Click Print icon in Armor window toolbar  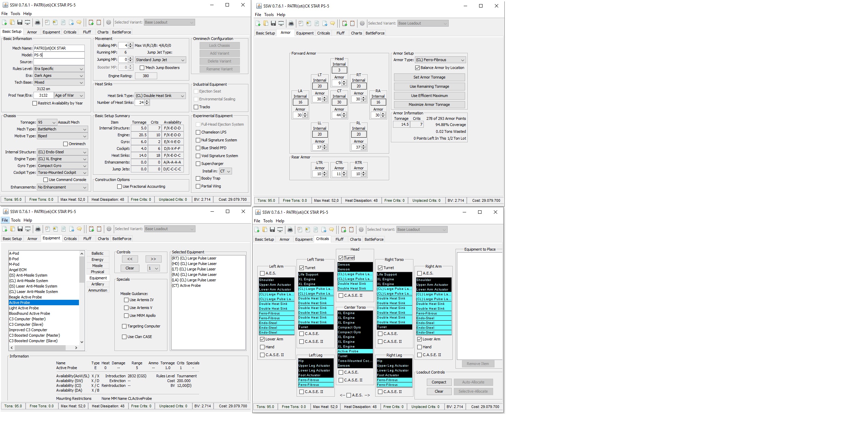coord(291,24)
